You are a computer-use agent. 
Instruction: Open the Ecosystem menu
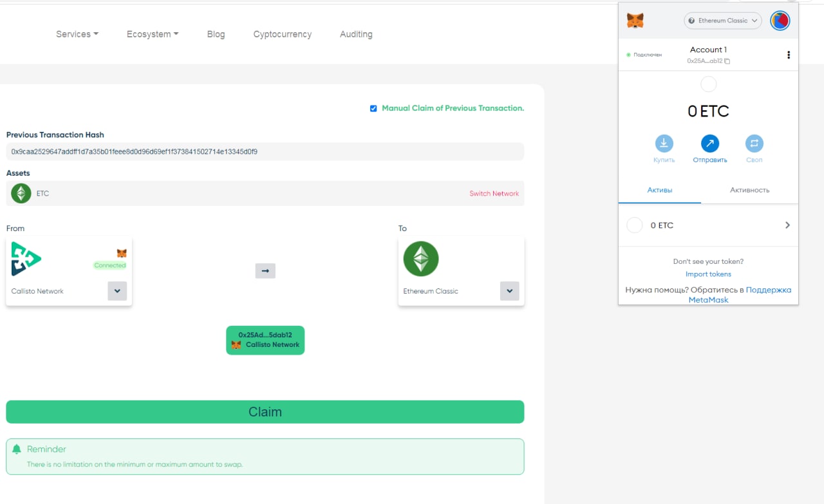[x=153, y=34]
